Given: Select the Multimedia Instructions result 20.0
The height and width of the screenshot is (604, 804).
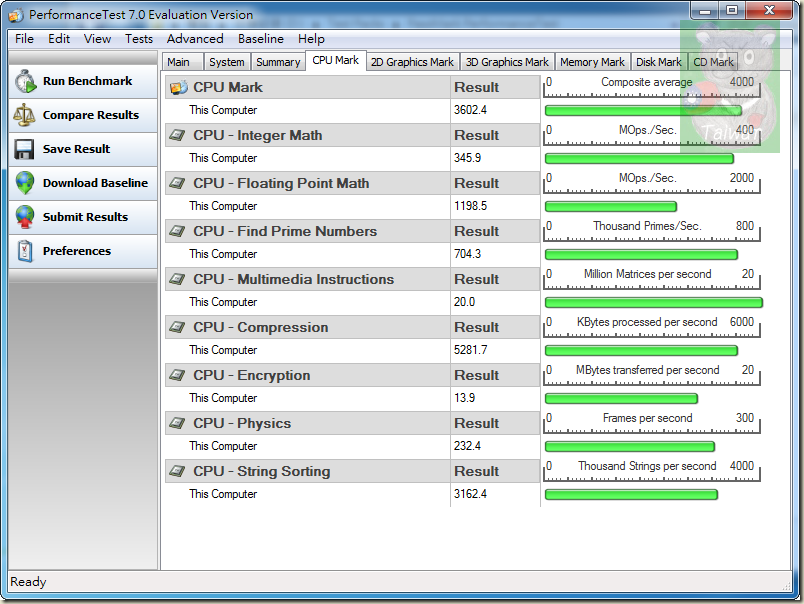Looking at the screenshot, I should [x=464, y=302].
